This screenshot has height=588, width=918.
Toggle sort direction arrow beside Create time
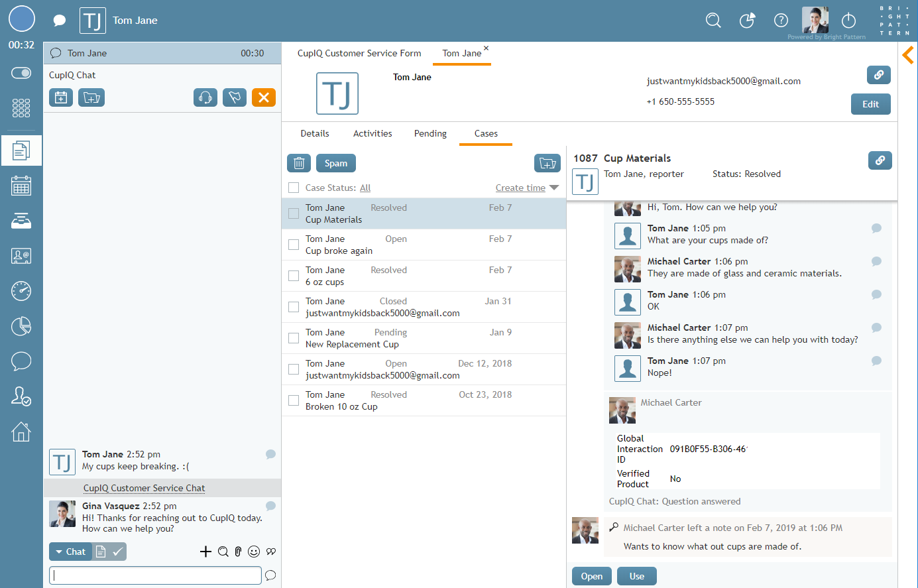(554, 188)
